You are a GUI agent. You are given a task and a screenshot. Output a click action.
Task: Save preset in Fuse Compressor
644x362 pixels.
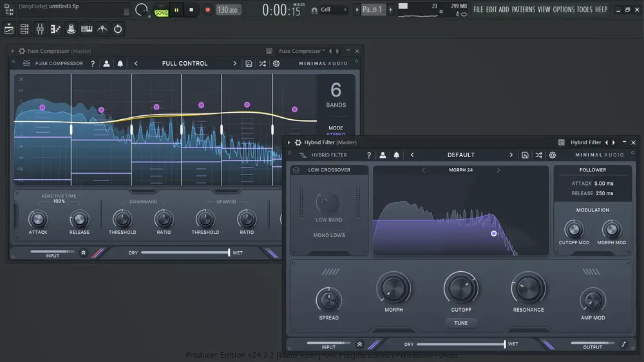coord(249,63)
